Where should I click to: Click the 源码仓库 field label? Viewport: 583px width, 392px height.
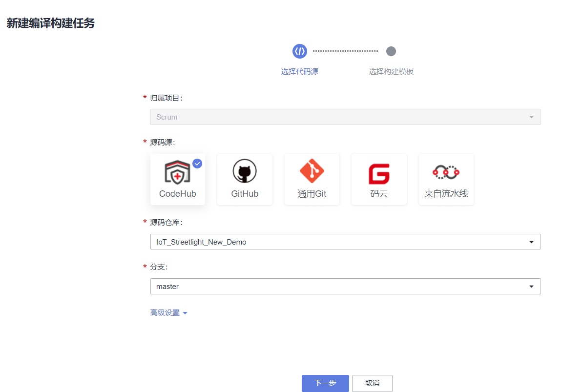166,223
